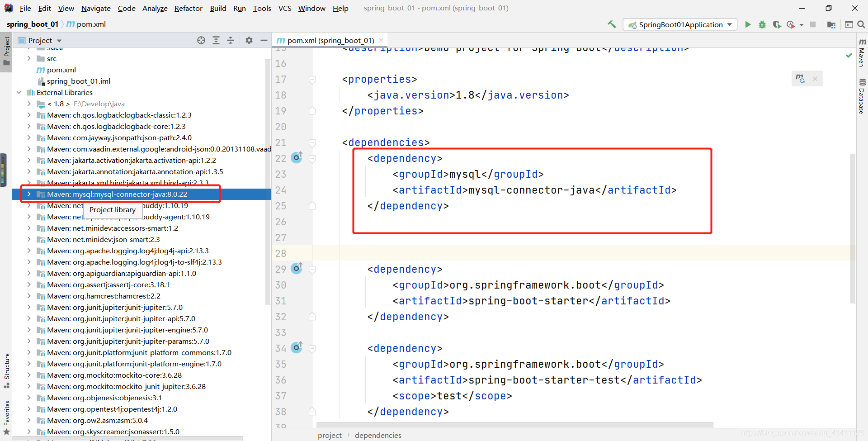The height and width of the screenshot is (441, 868).
Task: Open the Search Everywhere magnifier
Action: [x=861, y=24]
